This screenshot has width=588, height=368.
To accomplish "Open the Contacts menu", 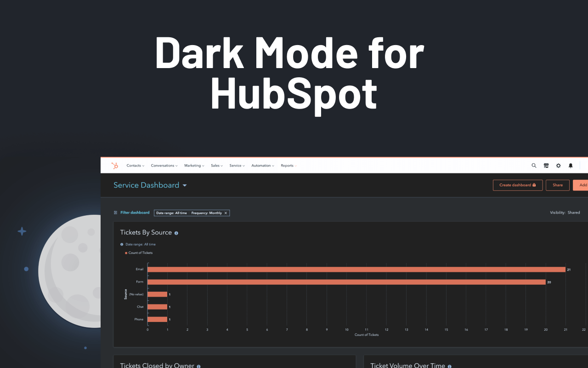I will coord(136,166).
